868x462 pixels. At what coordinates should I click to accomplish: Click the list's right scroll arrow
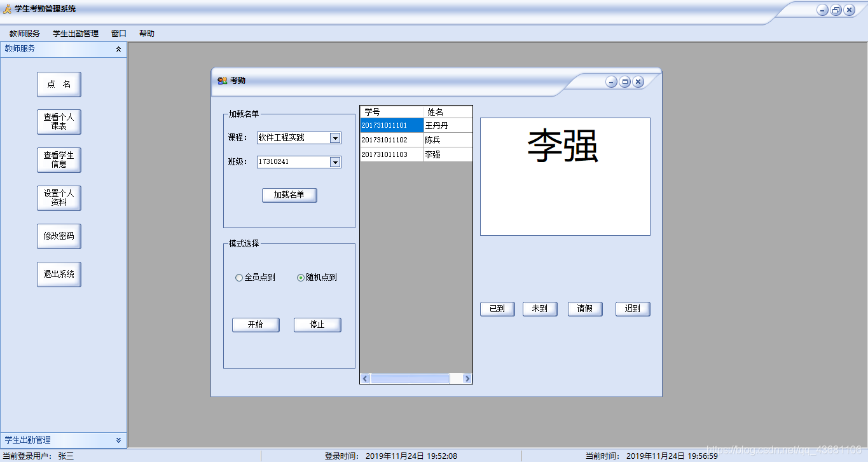coord(467,379)
